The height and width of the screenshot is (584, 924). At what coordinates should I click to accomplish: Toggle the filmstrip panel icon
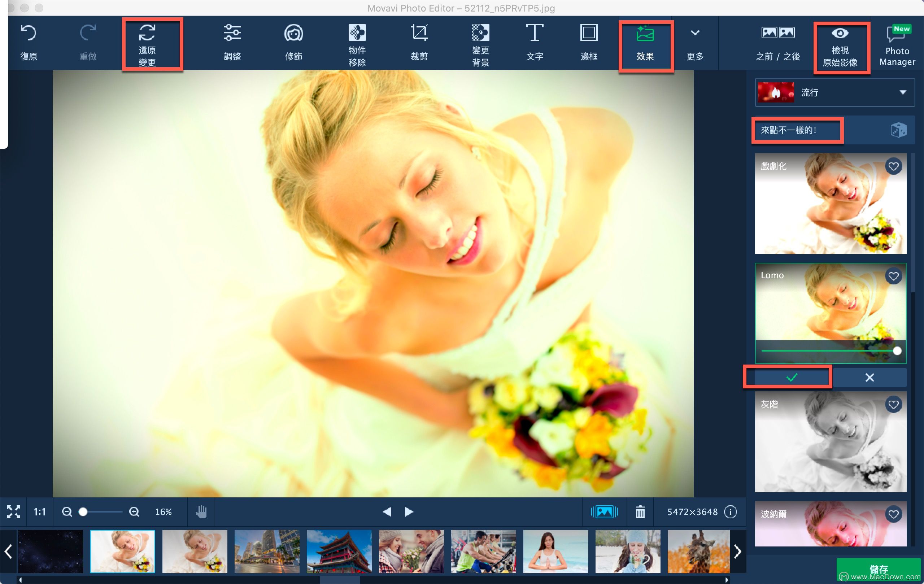(x=604, y=512)
